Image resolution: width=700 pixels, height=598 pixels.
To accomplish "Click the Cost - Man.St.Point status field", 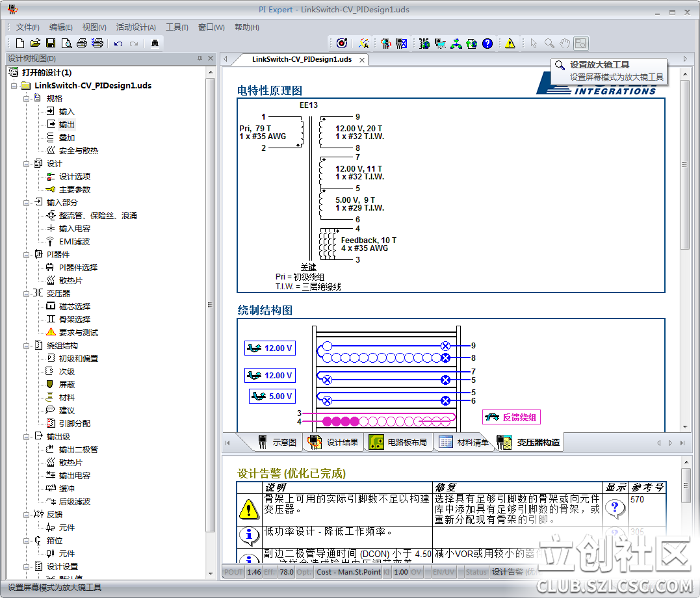I will pyautogui.click(x=348, y=572).
